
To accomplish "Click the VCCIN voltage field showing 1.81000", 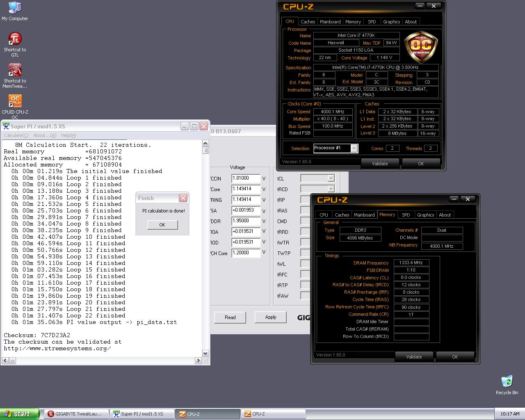I will point(246,178).
